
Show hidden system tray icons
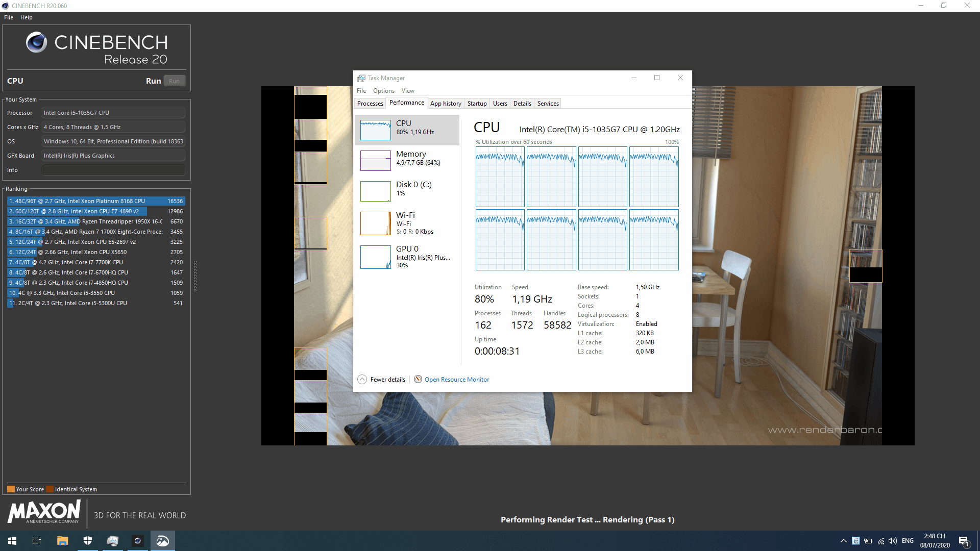[844, 541]
